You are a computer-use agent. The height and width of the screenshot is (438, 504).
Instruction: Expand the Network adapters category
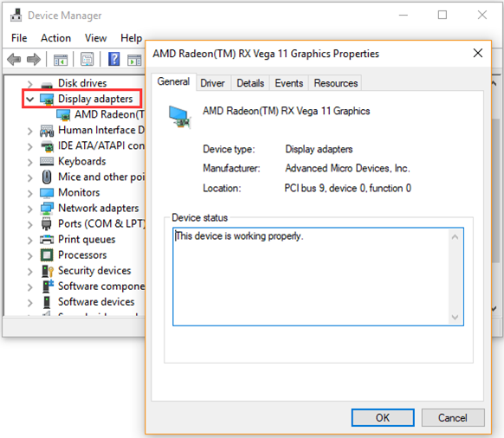point(30,209)
